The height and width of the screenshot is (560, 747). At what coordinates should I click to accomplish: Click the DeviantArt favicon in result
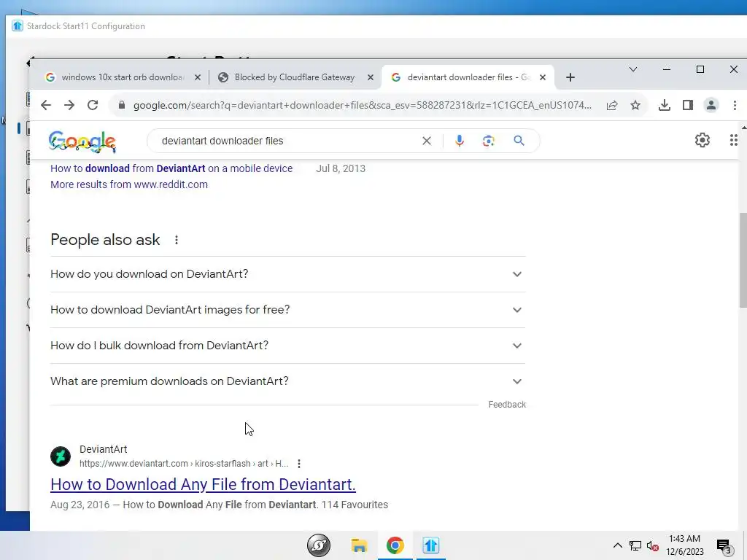click(61, 456)
